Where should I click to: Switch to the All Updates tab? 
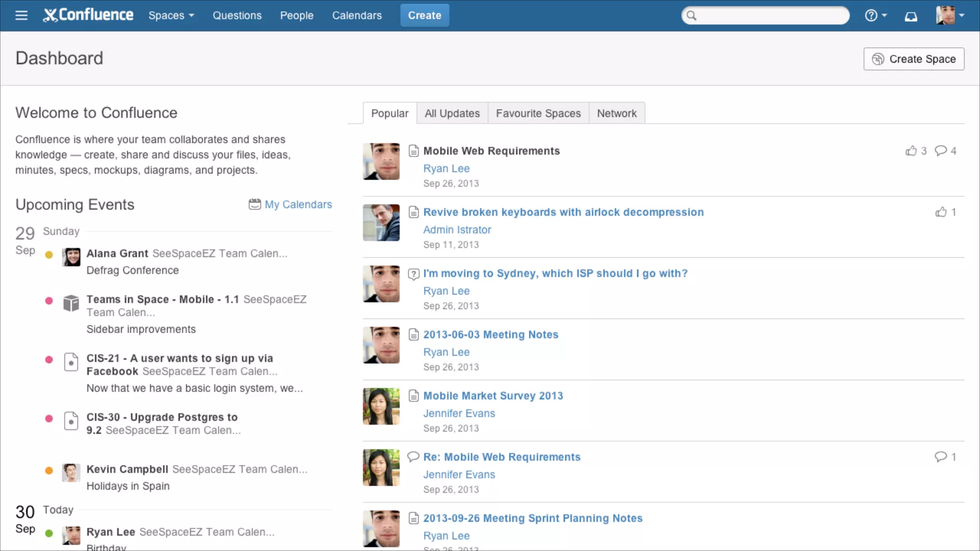click(x=452, y=113)
